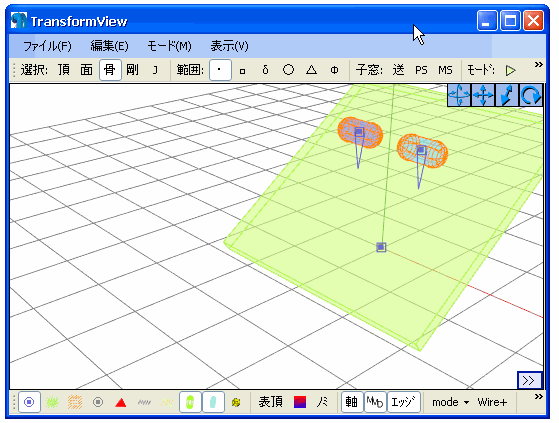This screenshot has width=559, height=423.
Task: Toggle bone (骨) selection mode
Action: click(x=110, y=70)
